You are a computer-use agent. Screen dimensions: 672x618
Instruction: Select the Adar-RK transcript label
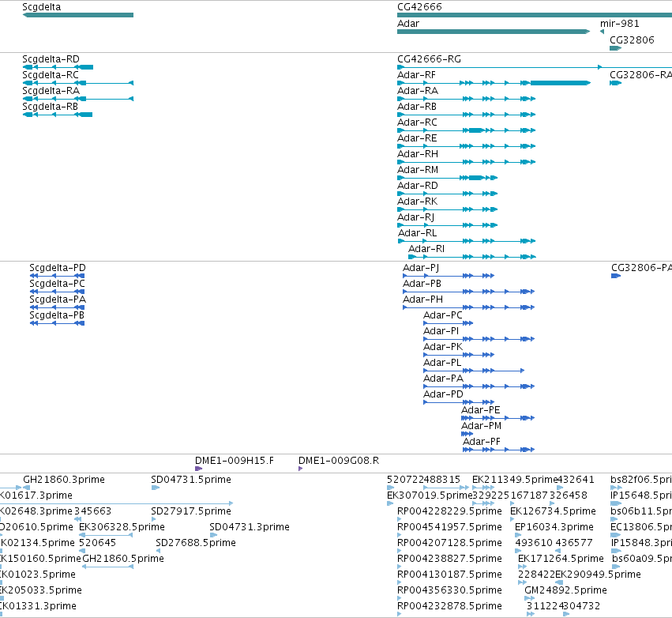(418, 202)
